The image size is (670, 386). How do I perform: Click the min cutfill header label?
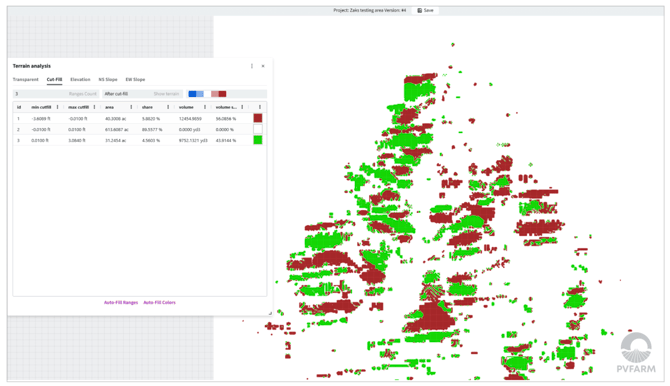41,107
